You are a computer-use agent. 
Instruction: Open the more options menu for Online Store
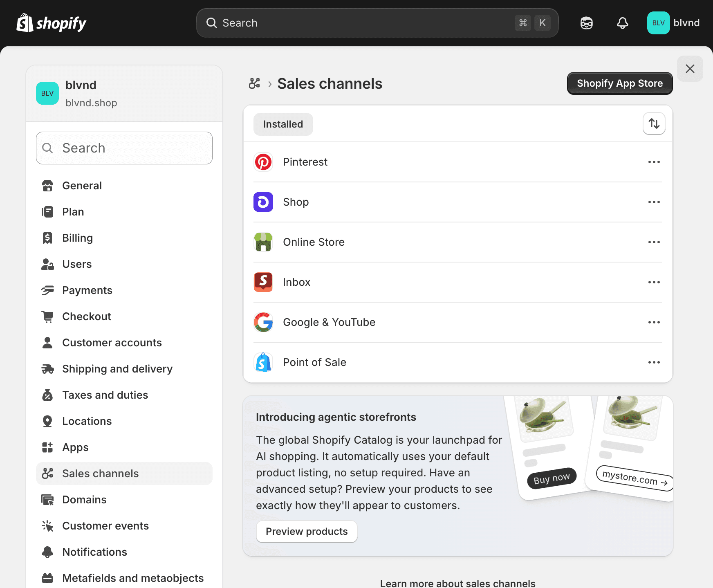click(654, 242)
